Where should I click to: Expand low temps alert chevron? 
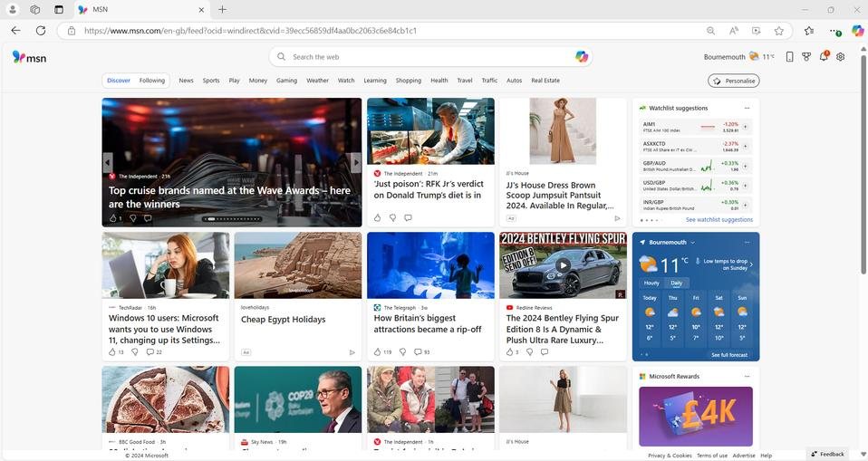click(751, 264)
